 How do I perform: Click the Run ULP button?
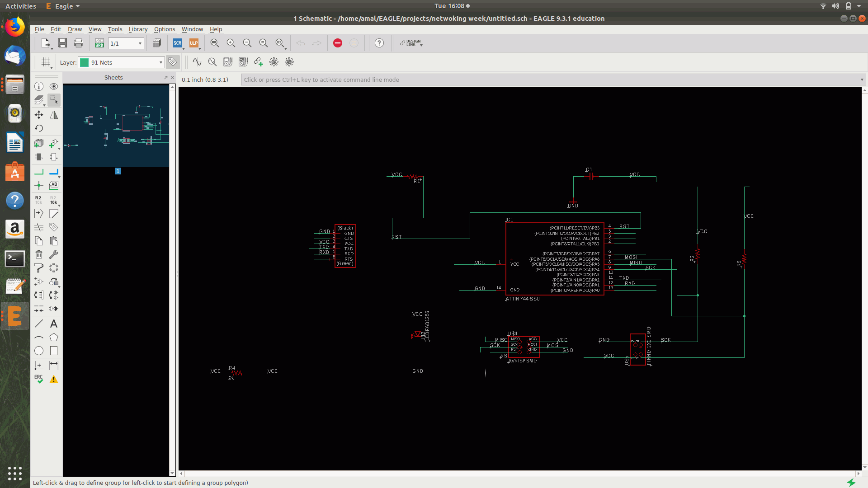194,43
